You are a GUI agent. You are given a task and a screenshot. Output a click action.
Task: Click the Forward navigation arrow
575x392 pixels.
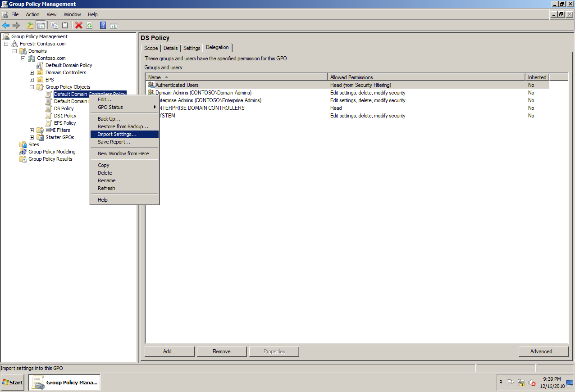click(x=17, y=25)
